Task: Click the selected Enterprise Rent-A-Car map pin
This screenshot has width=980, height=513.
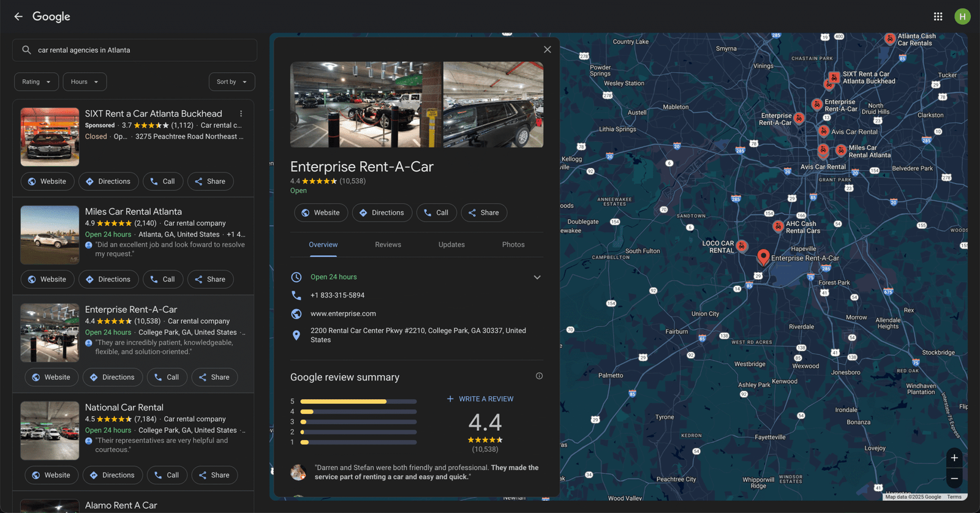Action: tap(763, 256)
